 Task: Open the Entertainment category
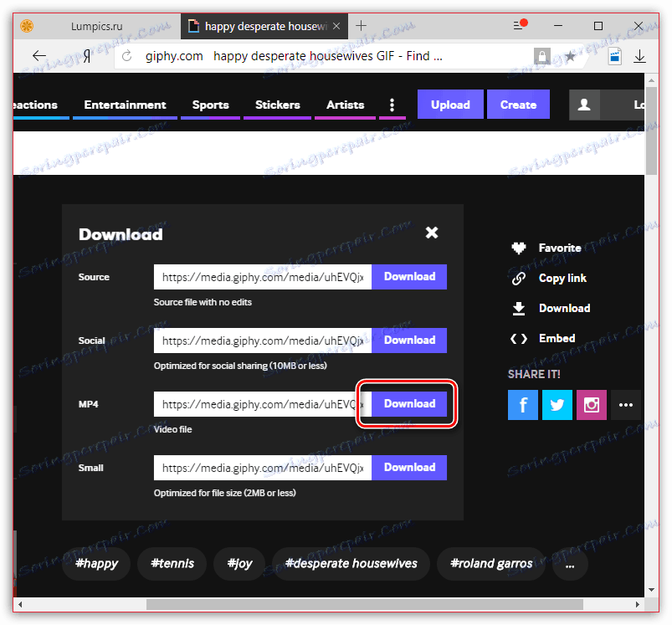click(125, 105)
